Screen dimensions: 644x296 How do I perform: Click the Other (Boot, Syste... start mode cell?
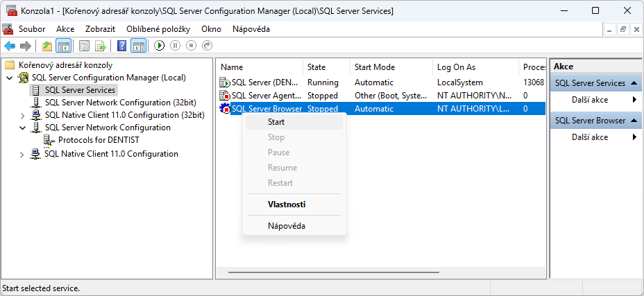[x=390, y=96]
